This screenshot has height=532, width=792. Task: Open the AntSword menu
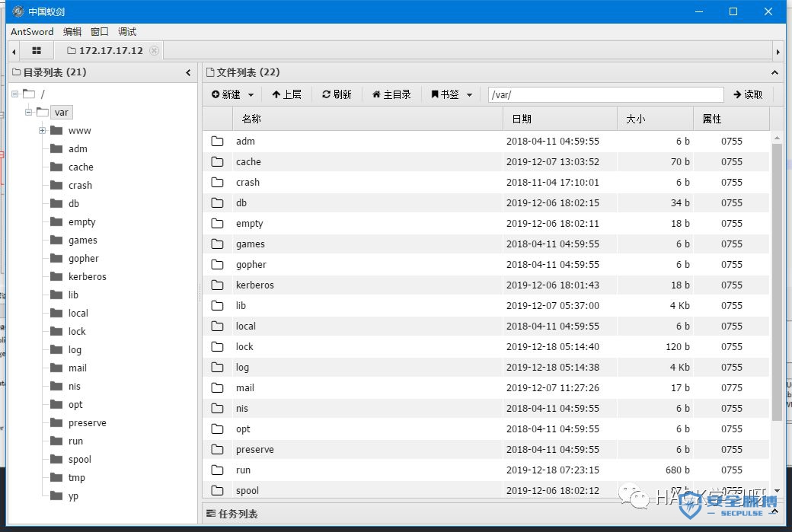[x=32, y=32]
